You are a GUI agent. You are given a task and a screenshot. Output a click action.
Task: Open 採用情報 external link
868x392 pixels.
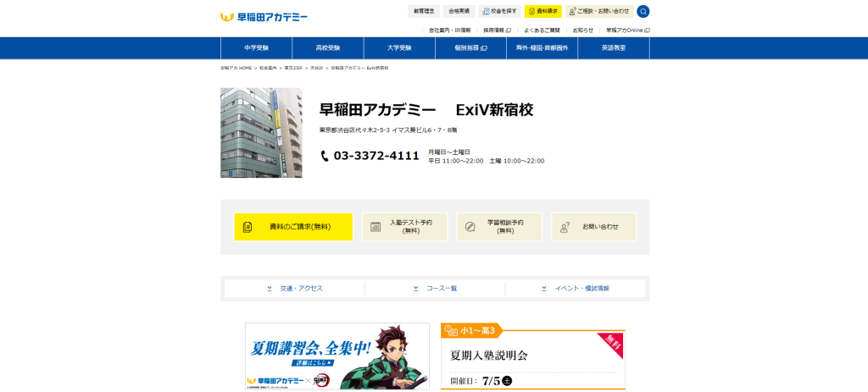click(x=497, y=30)
